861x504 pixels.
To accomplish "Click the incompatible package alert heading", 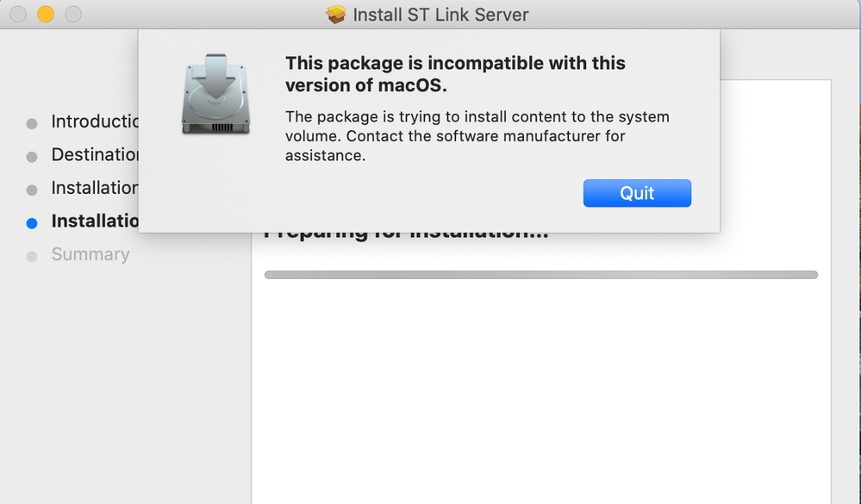I will (x=455, y=74).
